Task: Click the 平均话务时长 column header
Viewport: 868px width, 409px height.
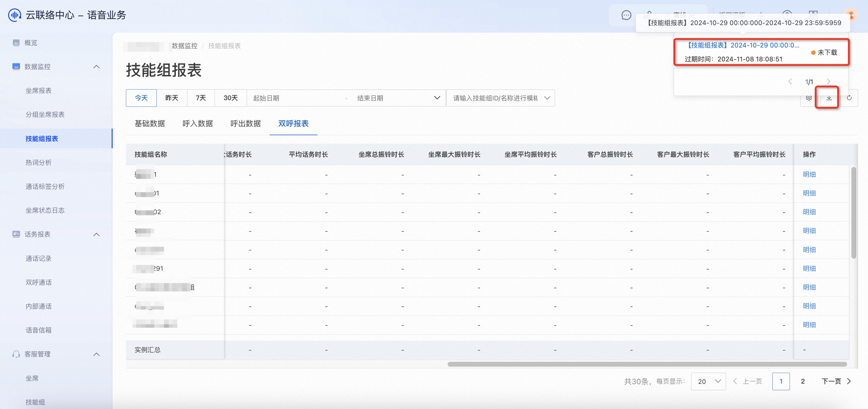Action: 308,154
